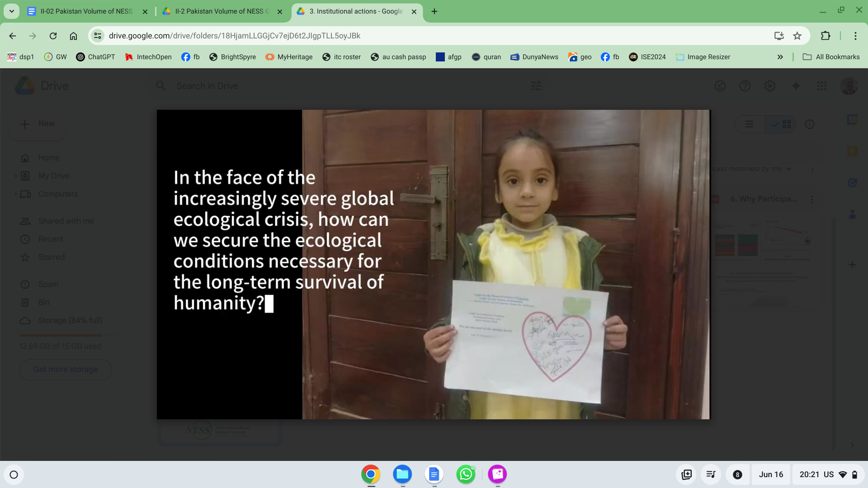Open Google apps grid
868x488 pixels.
tap(822, 86)
